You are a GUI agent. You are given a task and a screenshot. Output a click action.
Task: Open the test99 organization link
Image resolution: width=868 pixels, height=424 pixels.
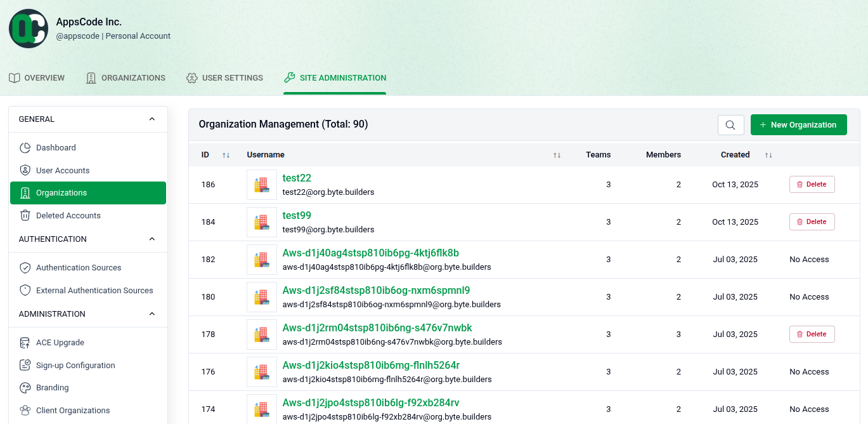[x=297, y=215]
